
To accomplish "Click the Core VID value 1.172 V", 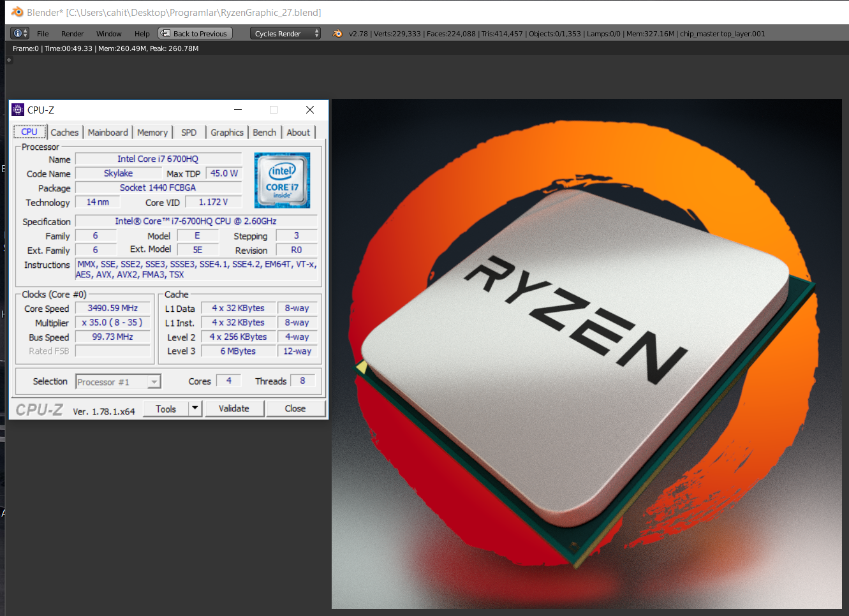I will pos(214,202).
